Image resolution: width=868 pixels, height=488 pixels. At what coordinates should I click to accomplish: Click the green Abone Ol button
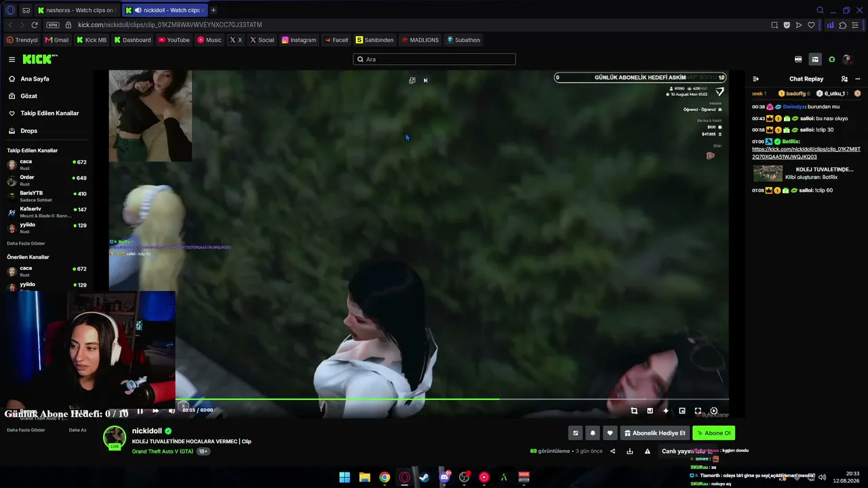tap(713, 433)
